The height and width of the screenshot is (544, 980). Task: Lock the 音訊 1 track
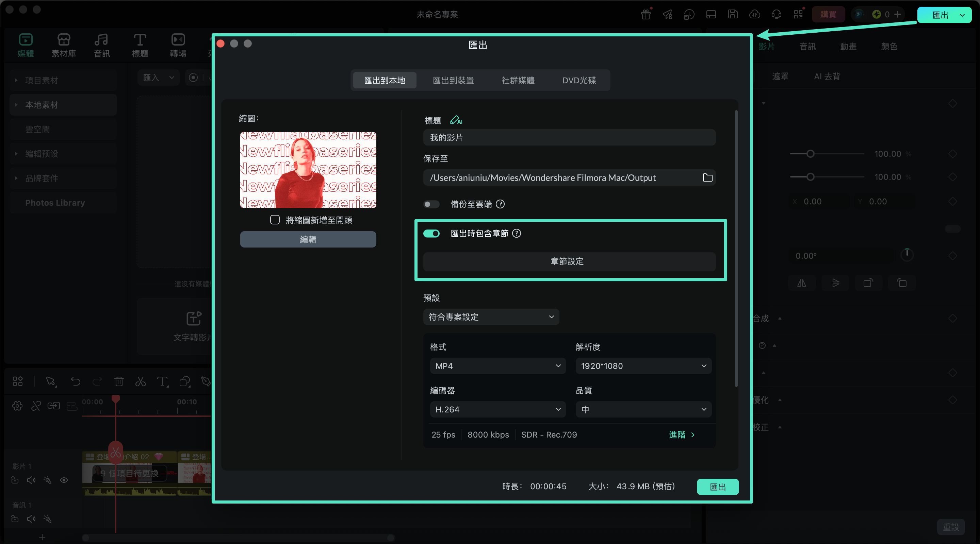pos(15,519)
